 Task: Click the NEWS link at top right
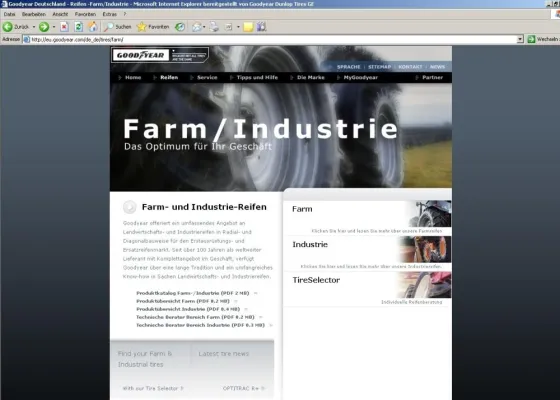point(437,67)
